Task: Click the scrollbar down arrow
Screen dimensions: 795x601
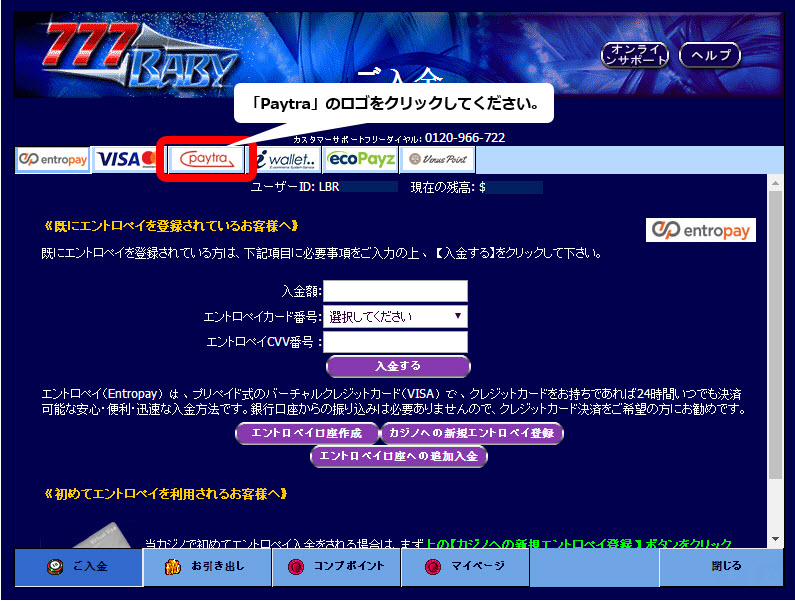Action: tap(776, 539)
